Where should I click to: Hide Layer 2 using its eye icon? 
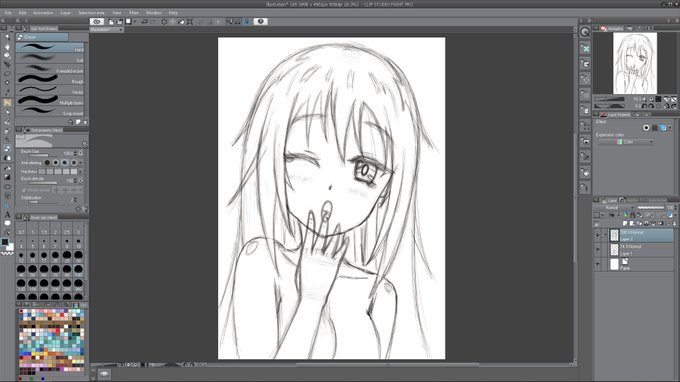coord(597,235)
